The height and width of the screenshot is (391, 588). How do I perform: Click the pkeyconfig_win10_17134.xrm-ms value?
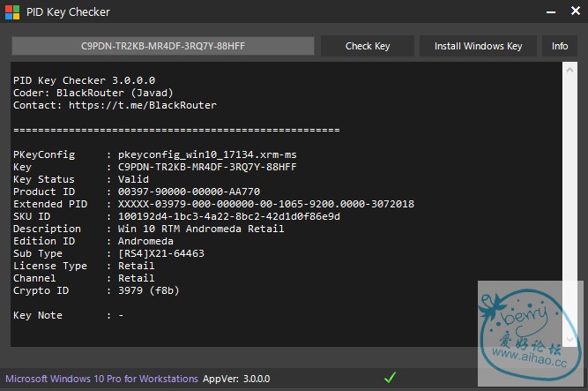point(207,154)
